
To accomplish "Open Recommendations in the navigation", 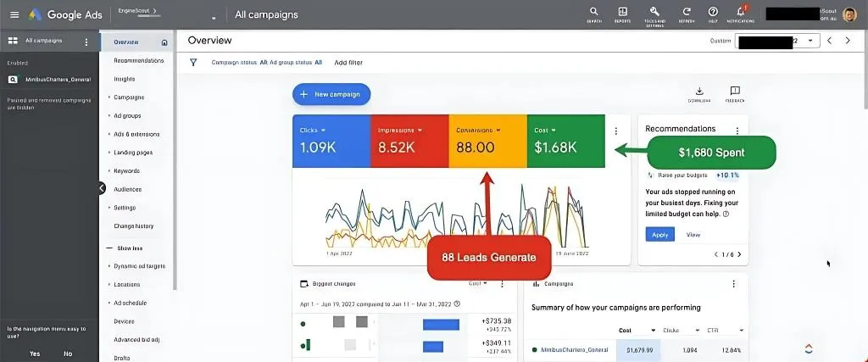I will point(138,60).
